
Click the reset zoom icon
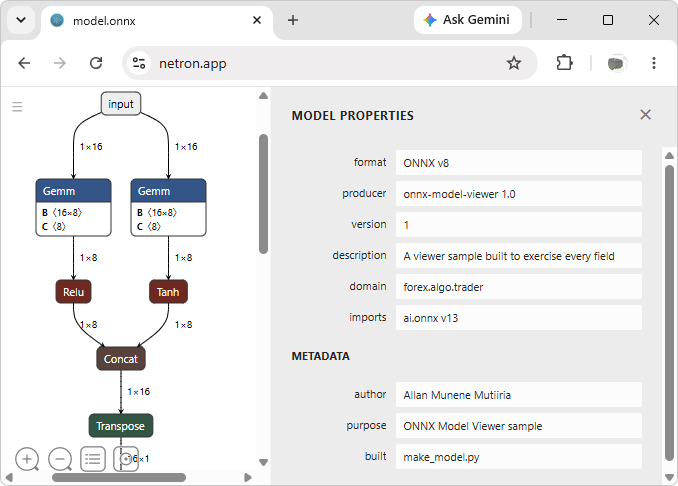pyautogui.click(x=126, y=459)
